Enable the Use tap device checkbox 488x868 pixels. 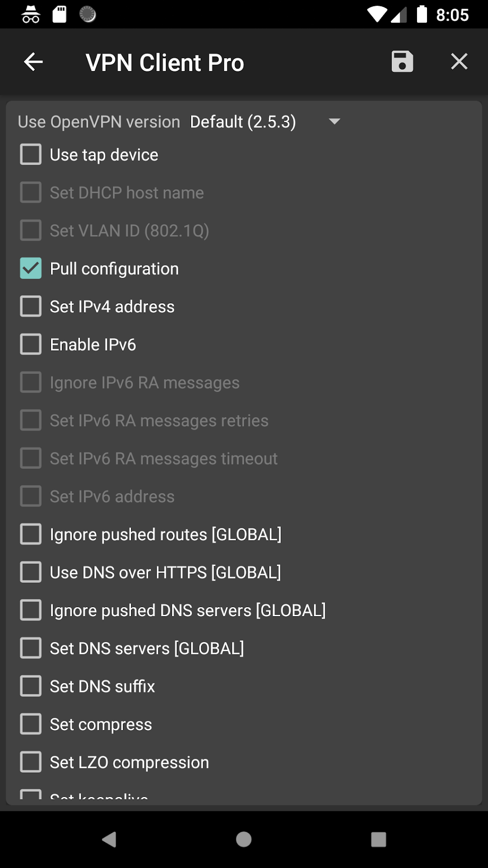[31, 155]
